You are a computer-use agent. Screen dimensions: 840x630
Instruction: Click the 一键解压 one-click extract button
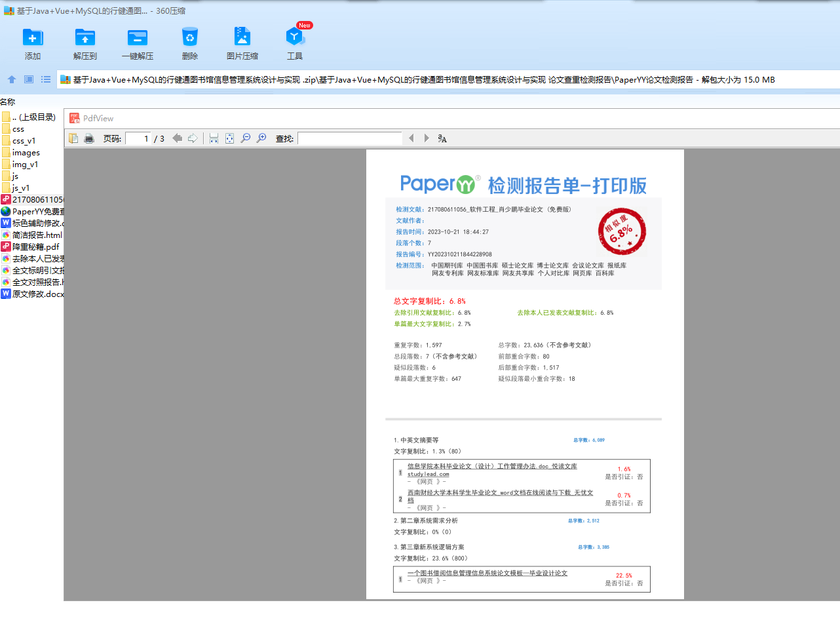[138, 44]
